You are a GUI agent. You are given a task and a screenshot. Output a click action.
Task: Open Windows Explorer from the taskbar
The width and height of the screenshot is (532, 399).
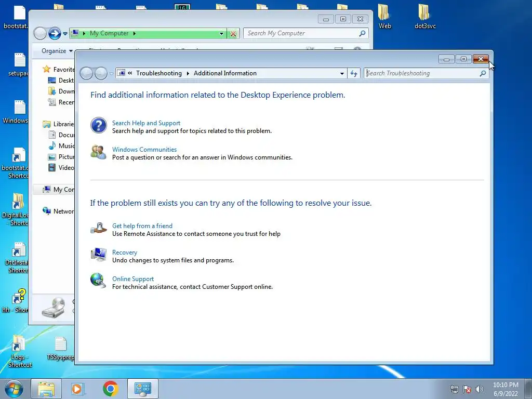tap(46, 389)
